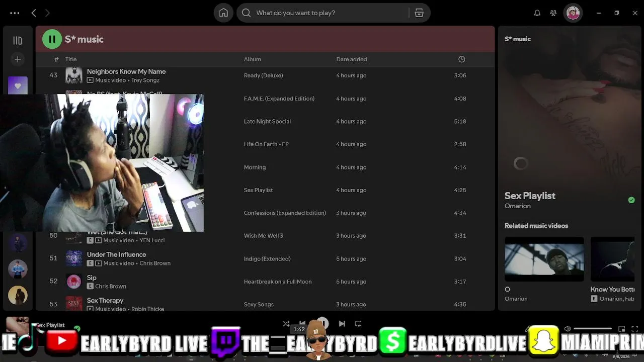Open the album Late Night Special
The image size is (644, 362).
[267, 121]
